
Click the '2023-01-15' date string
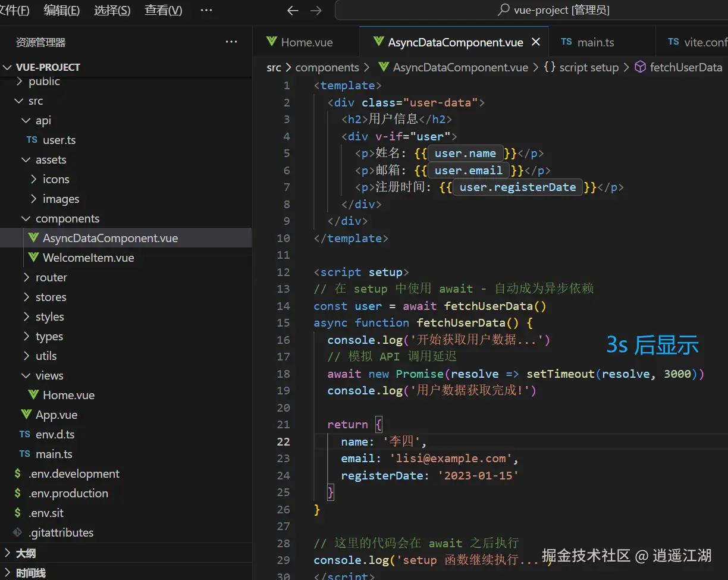tap(478, 475)
